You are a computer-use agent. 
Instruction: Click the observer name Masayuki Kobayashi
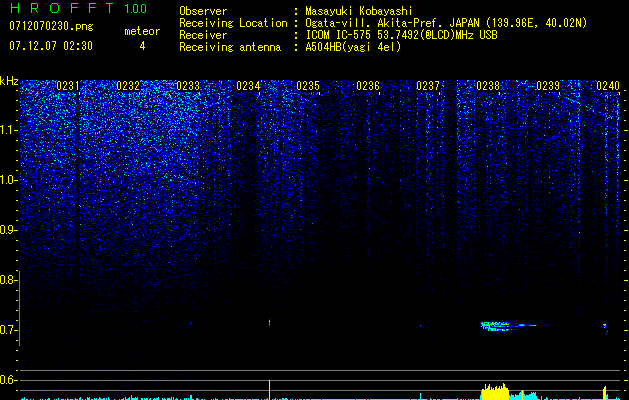(x=359, y=11)
